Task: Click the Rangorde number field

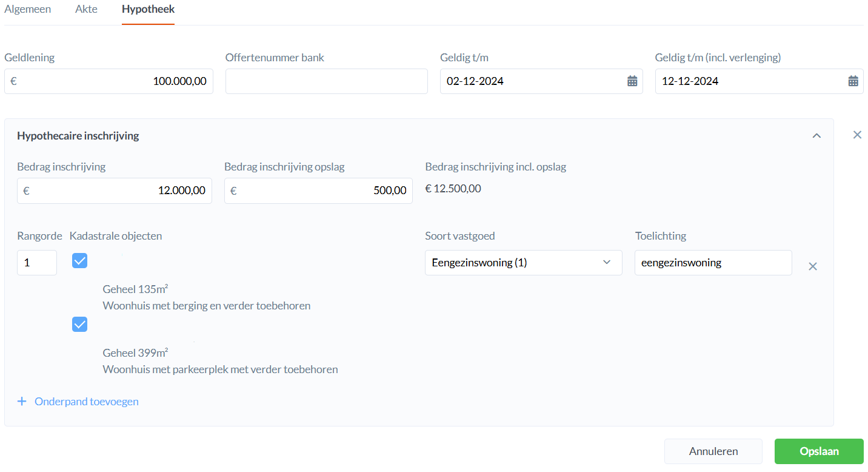Action: pyautogui.click(x=36, y=263)
